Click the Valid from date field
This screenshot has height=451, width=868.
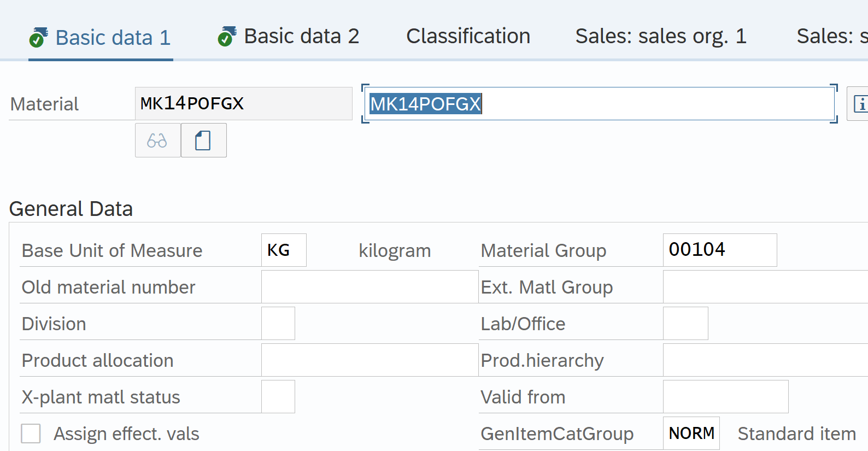point(725,397)
